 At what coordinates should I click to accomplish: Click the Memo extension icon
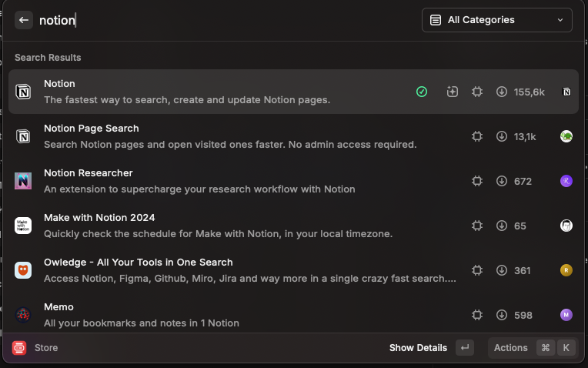click(23, 315)
